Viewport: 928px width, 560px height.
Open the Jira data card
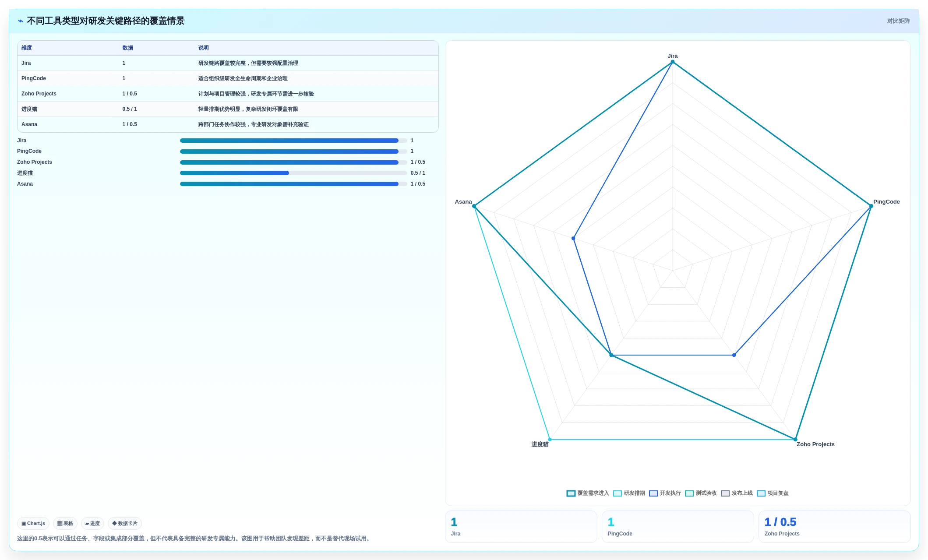click(x=521, y=527)
